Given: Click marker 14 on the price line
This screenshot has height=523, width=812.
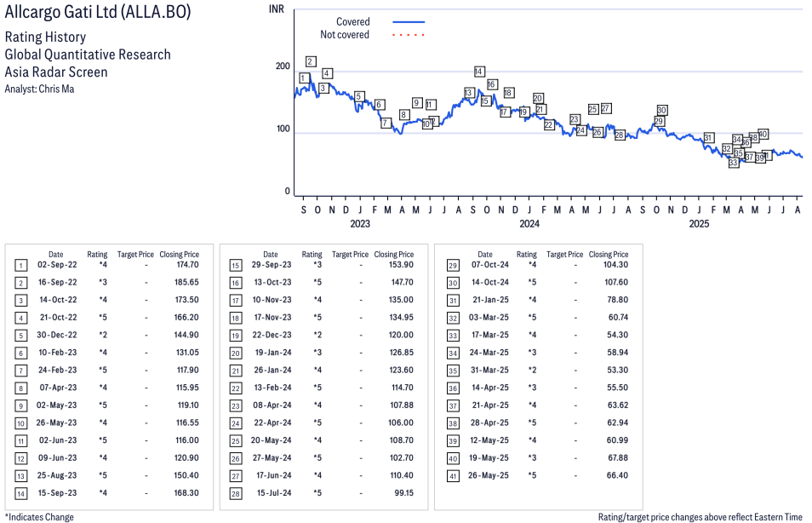Looking at the screenshot, I should pyautogui.click(x=479, y=72).
